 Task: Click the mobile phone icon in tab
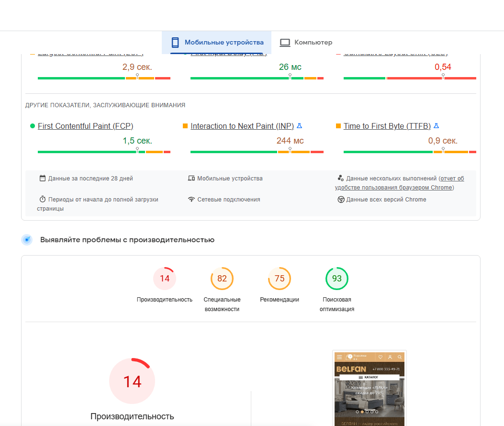175,43
